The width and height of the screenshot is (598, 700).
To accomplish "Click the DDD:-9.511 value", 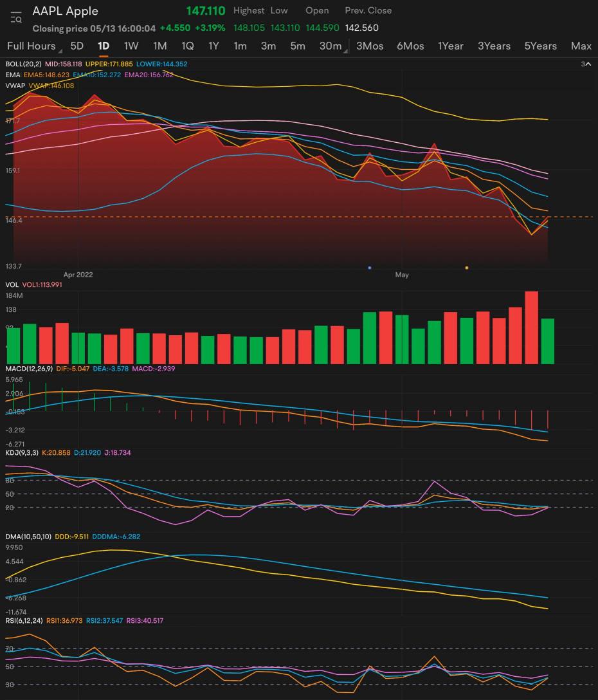I will (71, 536).
